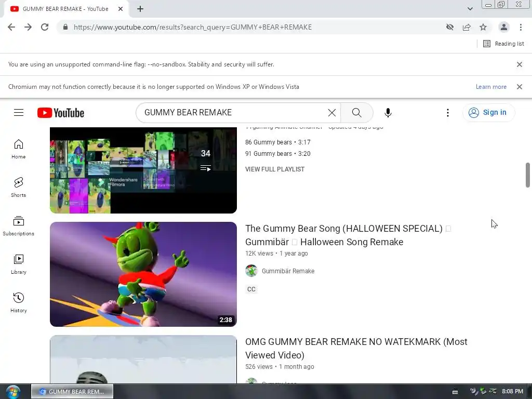Screen dimensions: 532x399
Task: Clear the search query with the X
Action: 332,113
